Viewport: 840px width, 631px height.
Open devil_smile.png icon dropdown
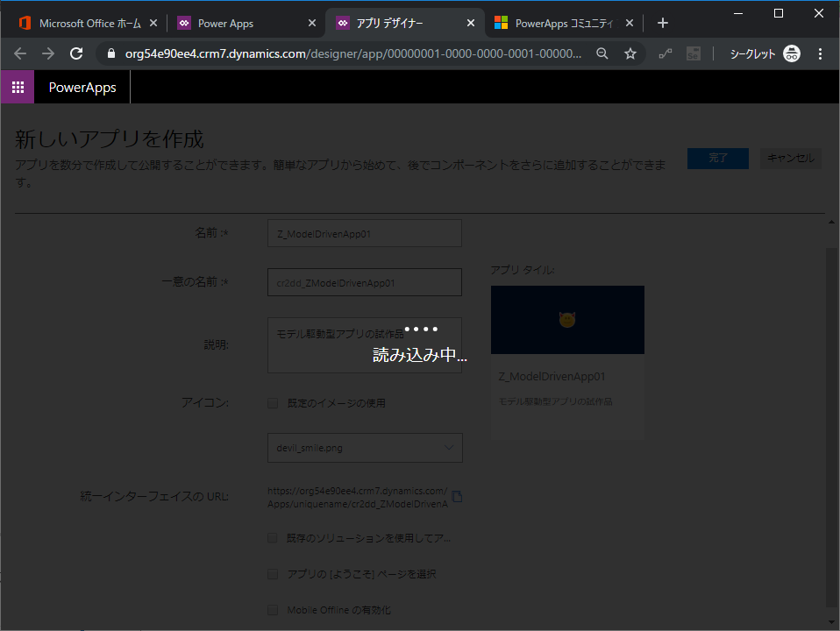tap(365, 448)
